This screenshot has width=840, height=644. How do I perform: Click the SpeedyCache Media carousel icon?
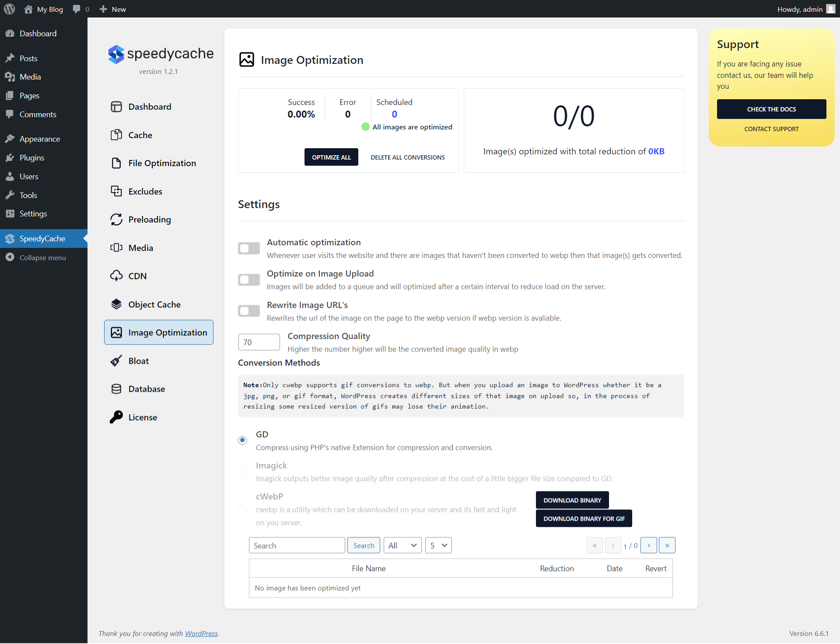pos(116,248)
